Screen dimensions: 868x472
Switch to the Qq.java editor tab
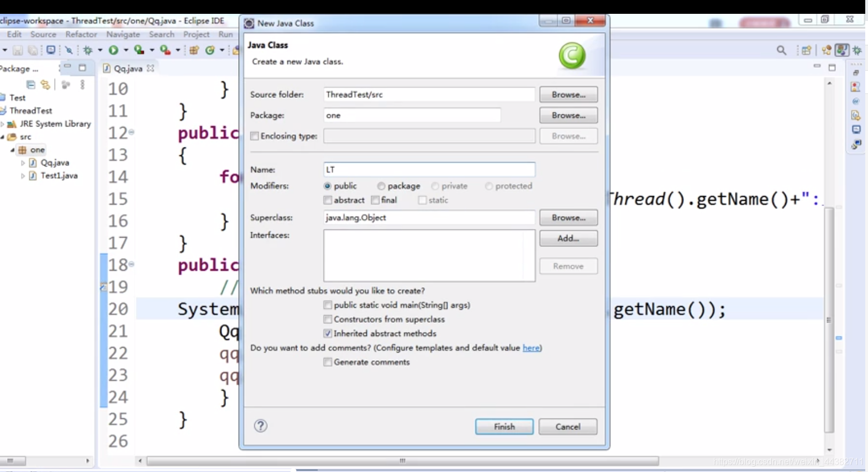[128, 69]
